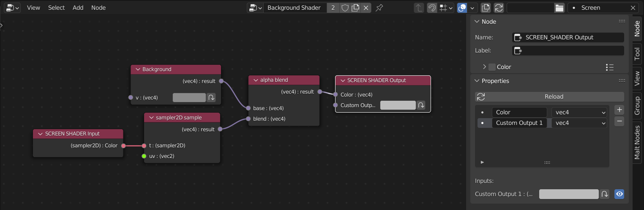The image size is (644, 210).
Task: Switch to the Malt Nodes tab
Action: pos(637,141)
